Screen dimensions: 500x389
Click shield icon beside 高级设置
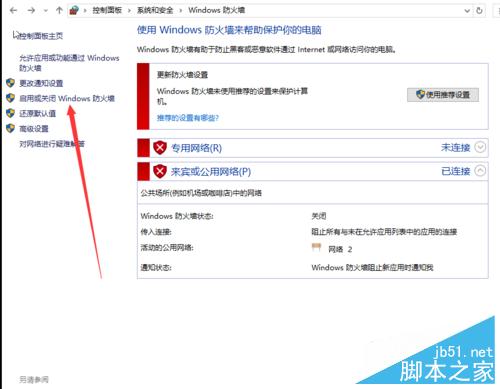pyautogui.click(x=11, y=128)
